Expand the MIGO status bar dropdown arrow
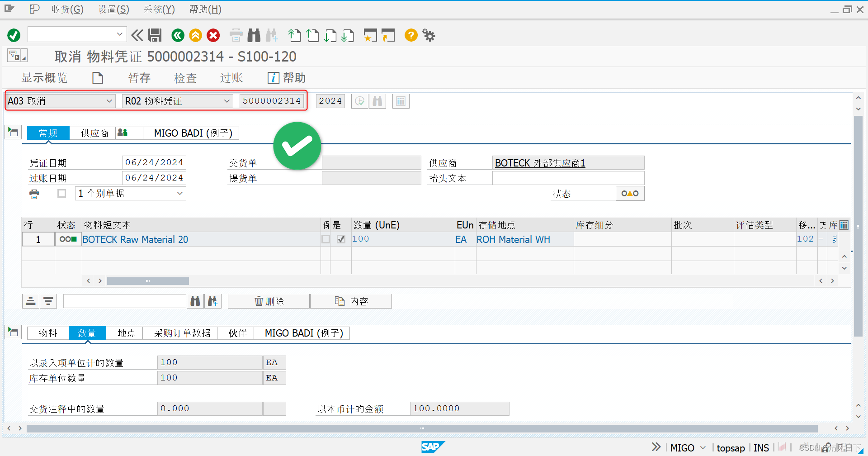 703,447
